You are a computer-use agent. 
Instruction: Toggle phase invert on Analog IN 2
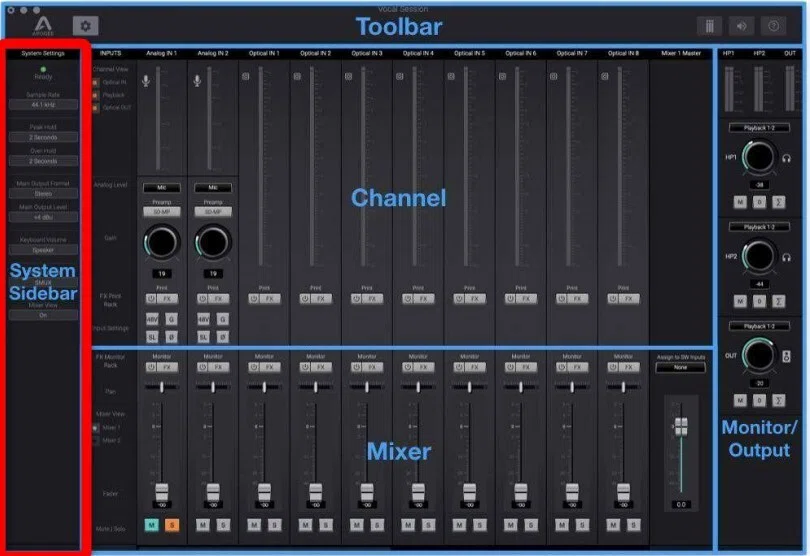click(223, 337)
